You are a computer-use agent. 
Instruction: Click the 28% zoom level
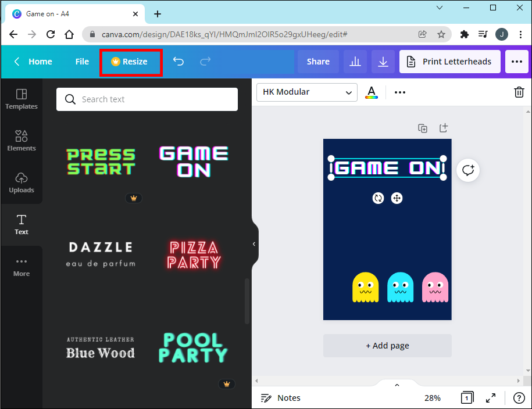click(x=432, y=398)
